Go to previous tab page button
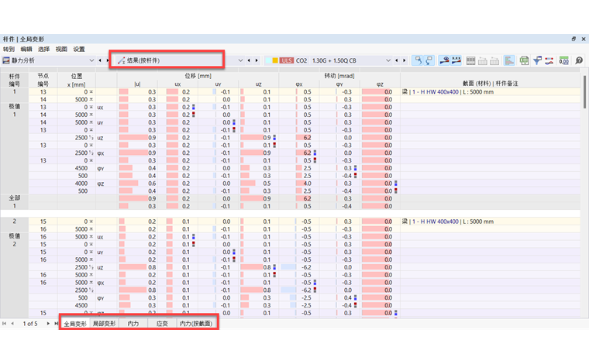 (12, 324)
